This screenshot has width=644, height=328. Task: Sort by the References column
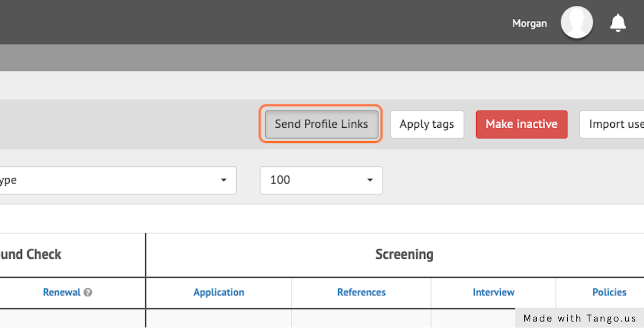click(361, 292)
